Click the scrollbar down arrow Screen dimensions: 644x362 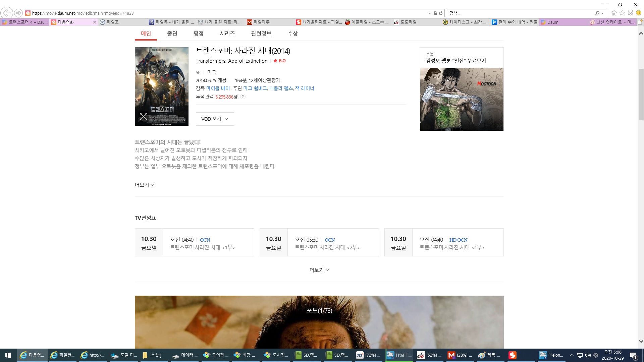click(x=641, y=342)
